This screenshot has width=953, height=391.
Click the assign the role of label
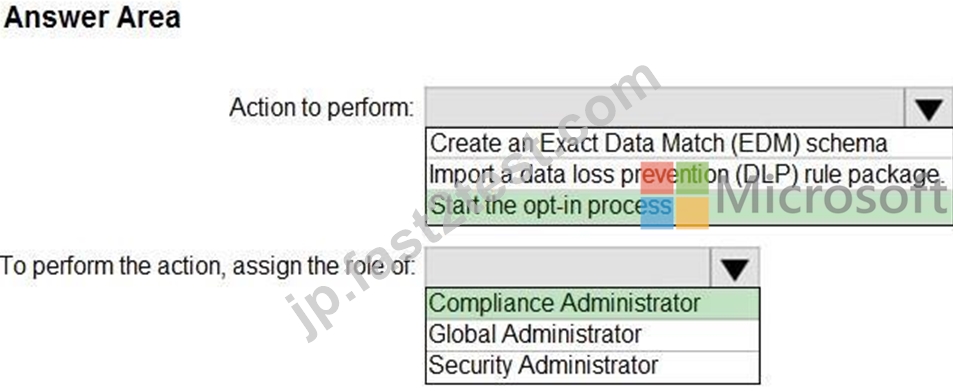click(x=208, y=266)
